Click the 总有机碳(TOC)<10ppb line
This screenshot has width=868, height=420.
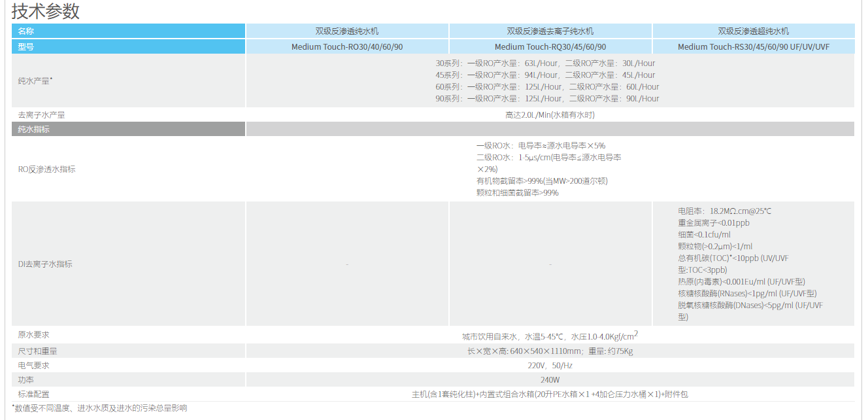(x=733, y=264)
